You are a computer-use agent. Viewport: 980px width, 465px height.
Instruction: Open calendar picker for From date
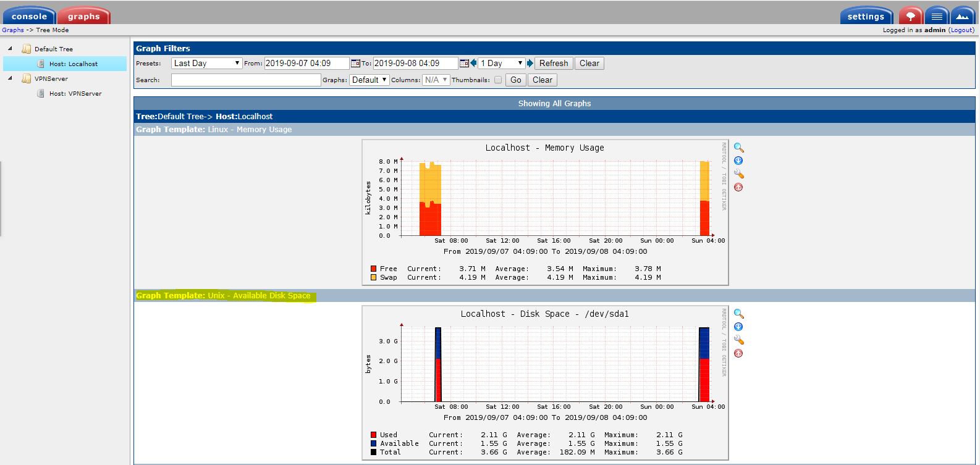pos(355,64)
